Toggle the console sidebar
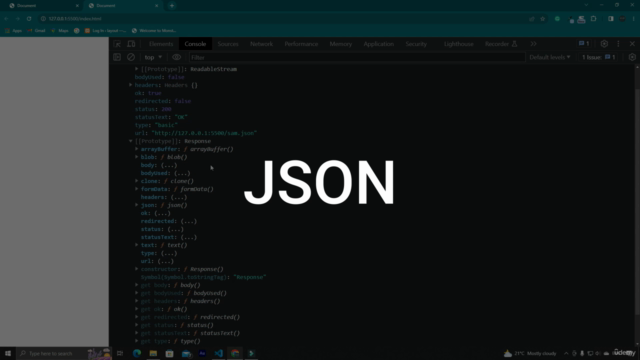The height and width of the screenshot is (360, 640). tap(117, 57)
